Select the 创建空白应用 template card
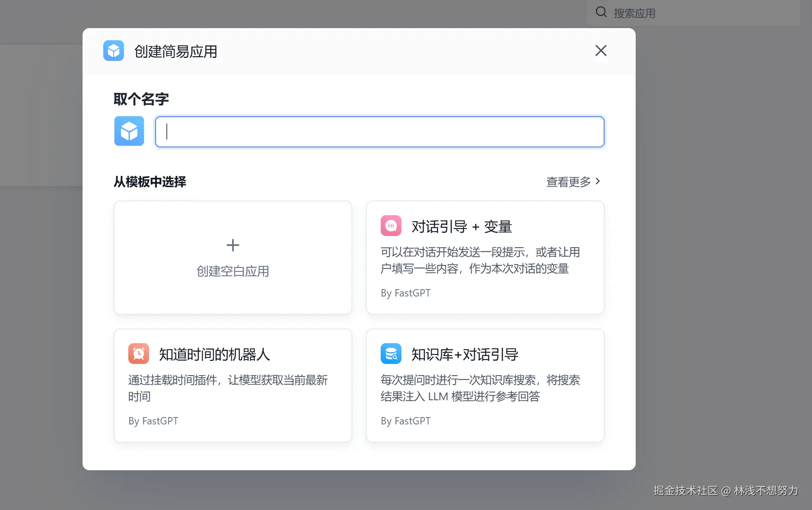The height and width of the screenshot is (510, 812). coord(232,258)
